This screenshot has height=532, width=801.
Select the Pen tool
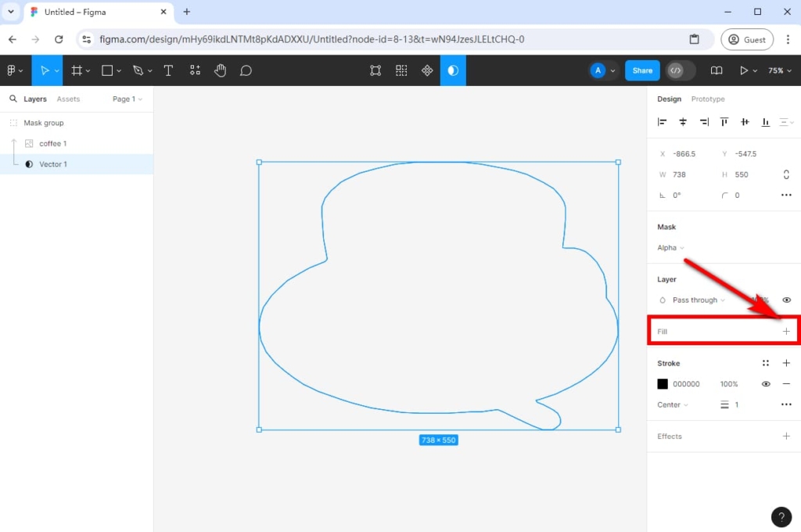click(137, 70)
